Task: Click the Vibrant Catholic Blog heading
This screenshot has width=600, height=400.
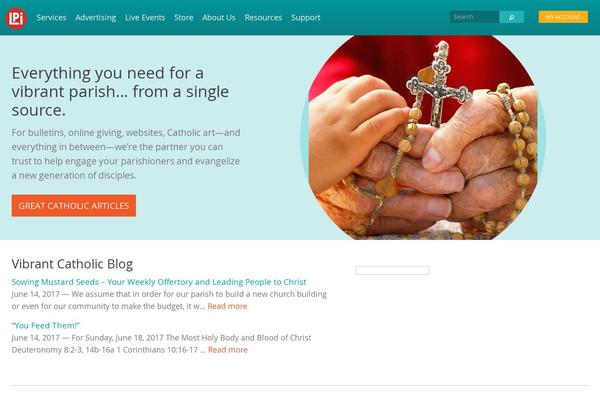Action: tap(72, 264)
